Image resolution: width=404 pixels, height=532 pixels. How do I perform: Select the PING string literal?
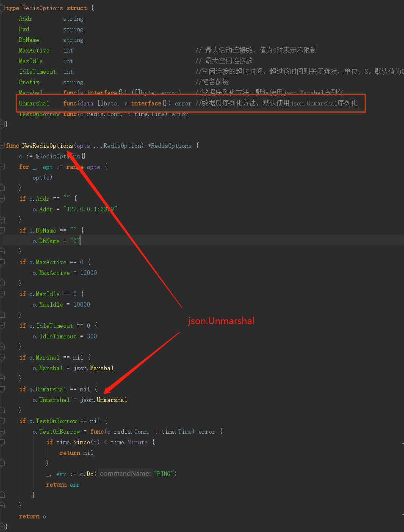point(164,474)
